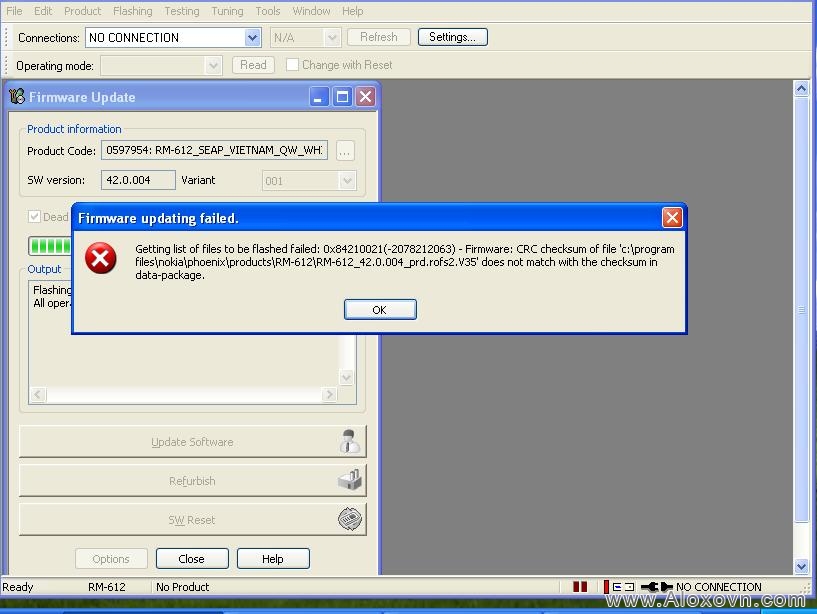This screenshot has width=817, height=614.
Task: Click the green flashing progress bar
Action: [50, 245]
